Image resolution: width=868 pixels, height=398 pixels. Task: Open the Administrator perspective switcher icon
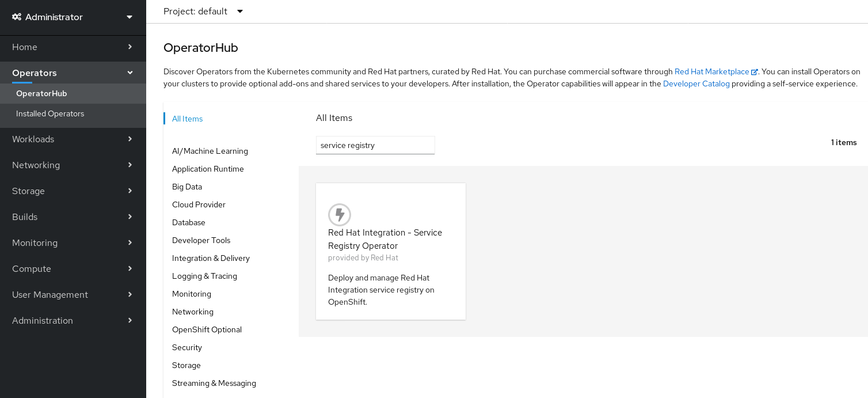tap(129, 17)
